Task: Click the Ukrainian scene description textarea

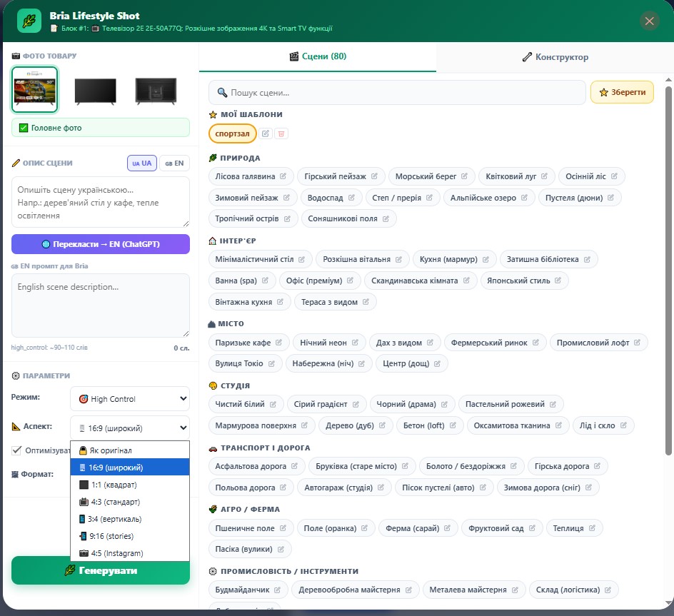Action: (x=101, y=202)
